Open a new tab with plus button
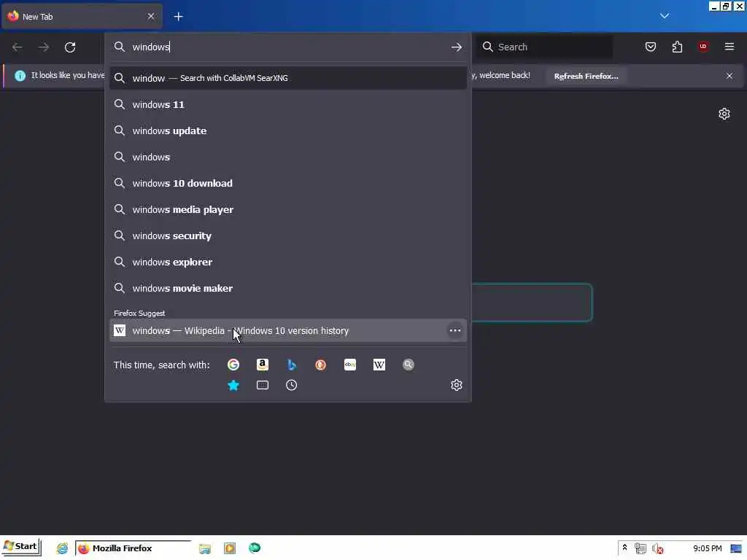This screenshot has width=747, height=560. pyautogui.click(x=178, y=17)
